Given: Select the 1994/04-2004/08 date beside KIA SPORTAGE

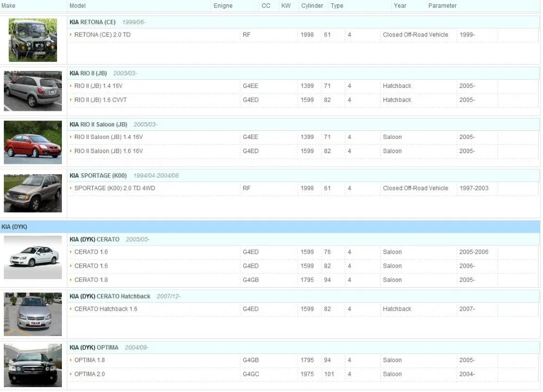Looking at the screenshot, I should point(156,175).
